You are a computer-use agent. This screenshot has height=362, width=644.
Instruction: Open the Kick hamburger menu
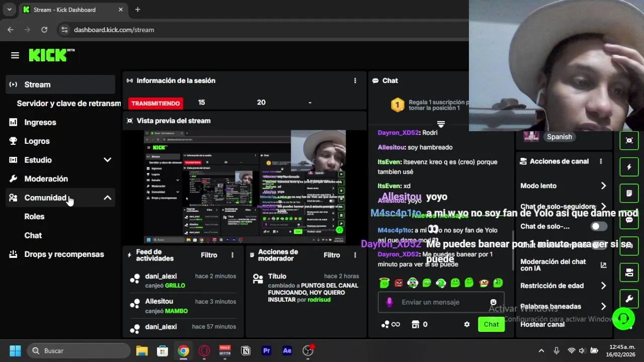point(15,55)
